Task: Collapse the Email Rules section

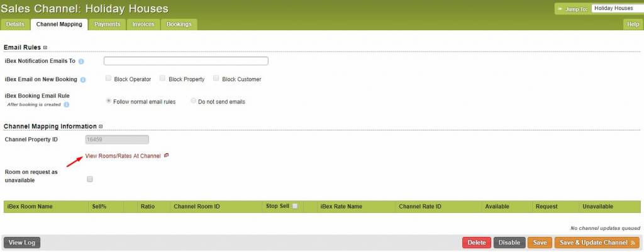Action: coord(45,48)
